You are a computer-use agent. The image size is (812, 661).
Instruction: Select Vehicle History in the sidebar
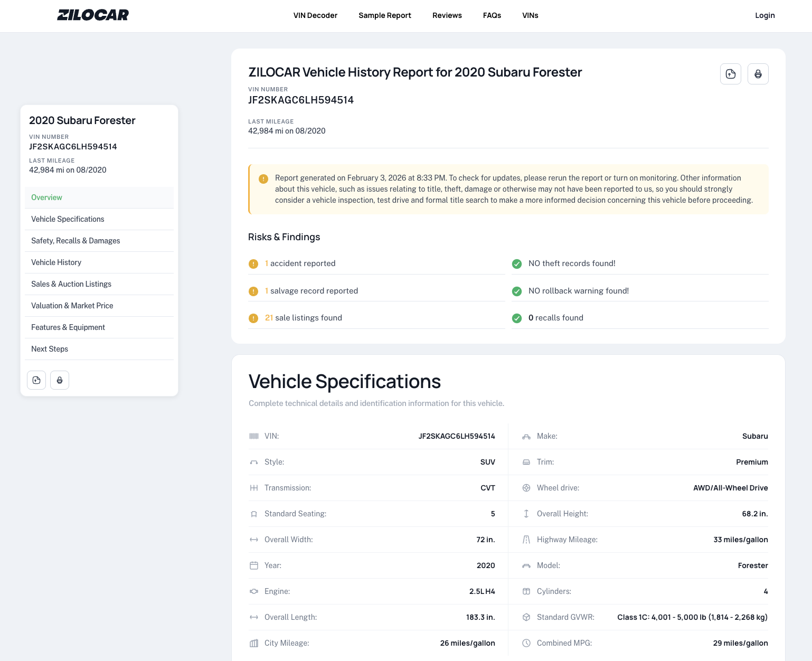click(56, 262)
